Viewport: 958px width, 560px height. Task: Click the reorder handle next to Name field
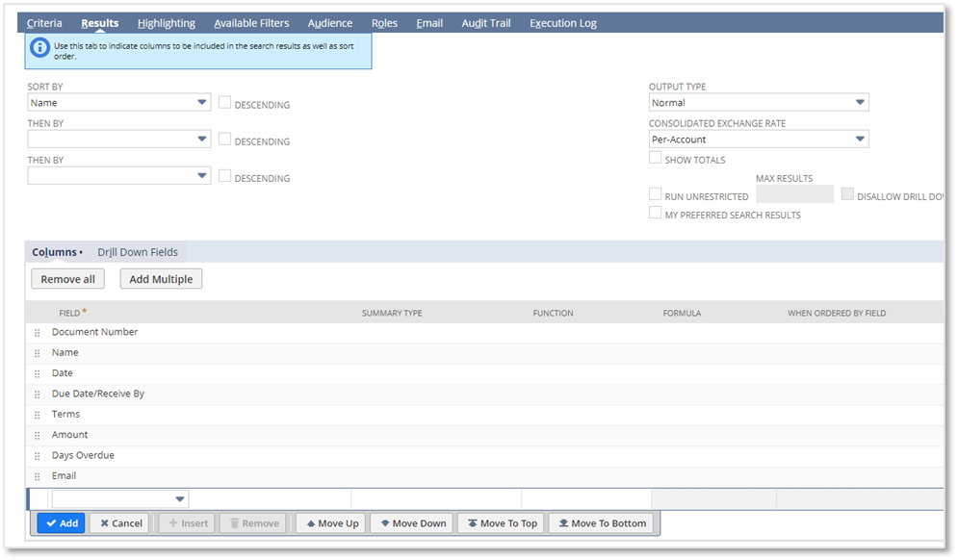click(x=38, y=352)
